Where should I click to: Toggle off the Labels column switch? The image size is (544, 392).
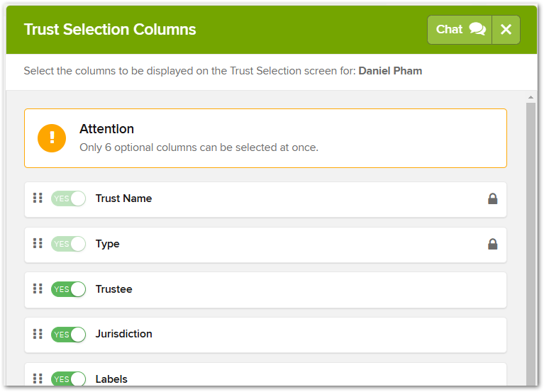(68, 379)
